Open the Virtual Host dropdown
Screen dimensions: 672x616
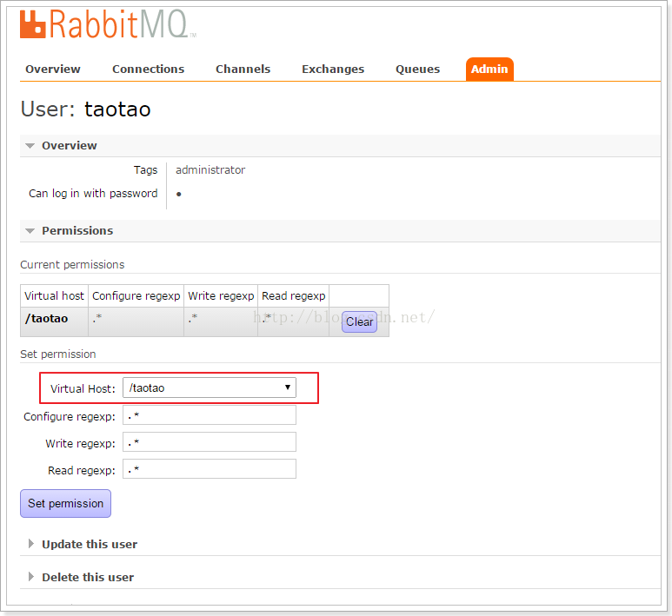pos(210,387)
